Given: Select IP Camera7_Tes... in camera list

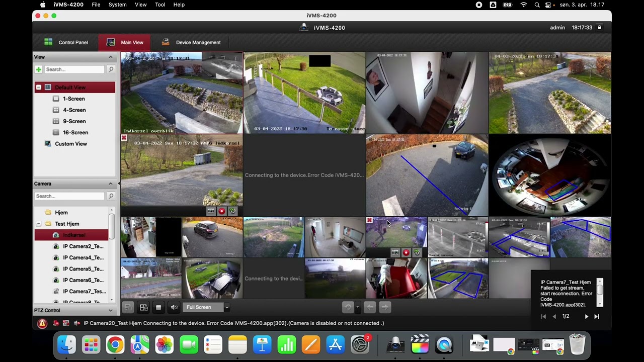Looking at the screenshot, I should coord(84,292).
